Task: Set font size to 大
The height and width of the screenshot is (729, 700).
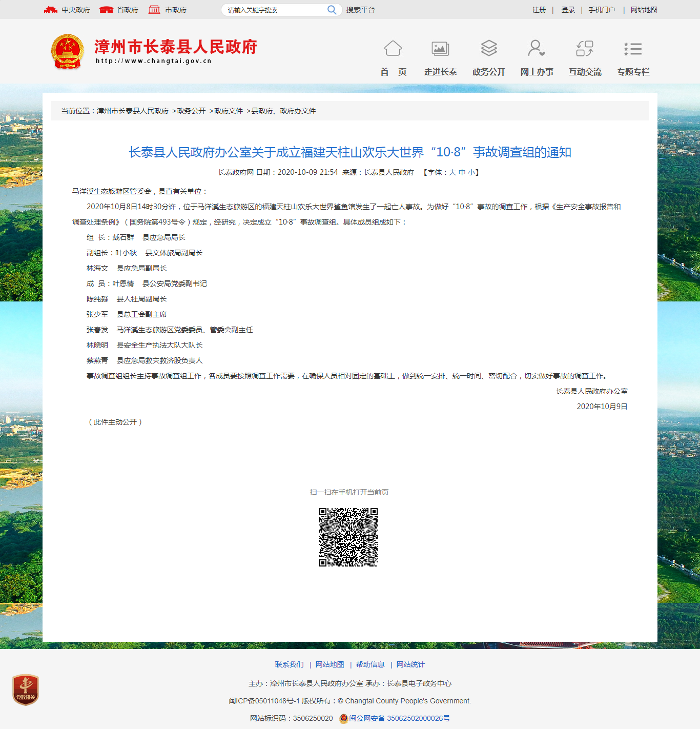Action: [x=452, y=172]
